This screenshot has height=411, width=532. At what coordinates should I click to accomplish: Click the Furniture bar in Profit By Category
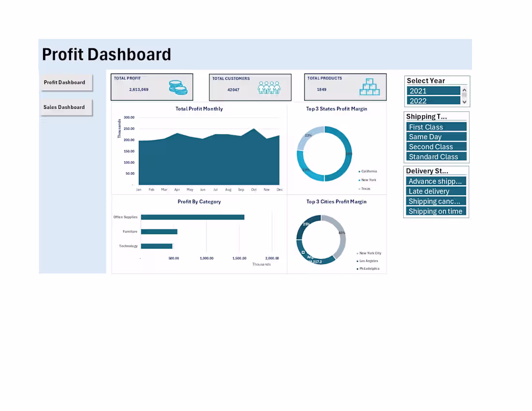pos(160,232)
